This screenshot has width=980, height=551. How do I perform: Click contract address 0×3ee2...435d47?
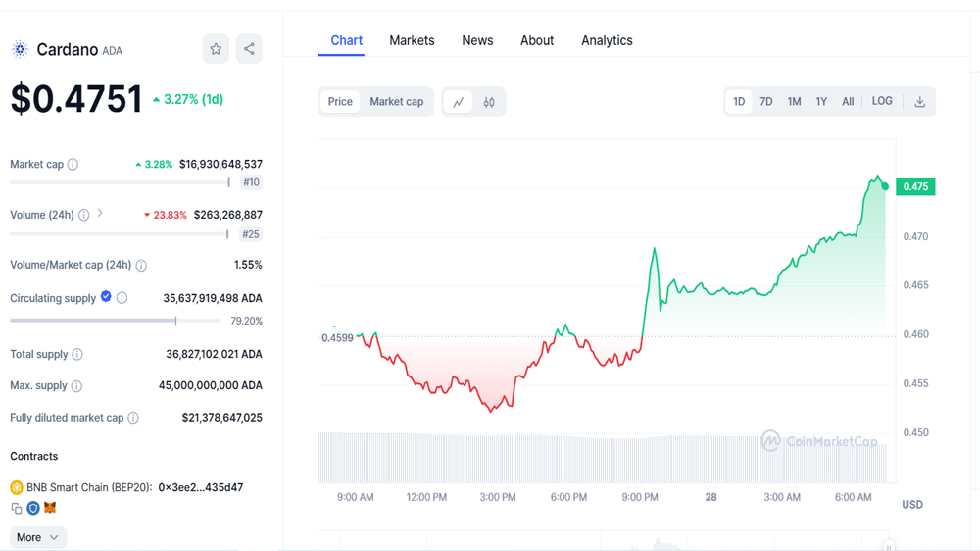tap(201, 487)
